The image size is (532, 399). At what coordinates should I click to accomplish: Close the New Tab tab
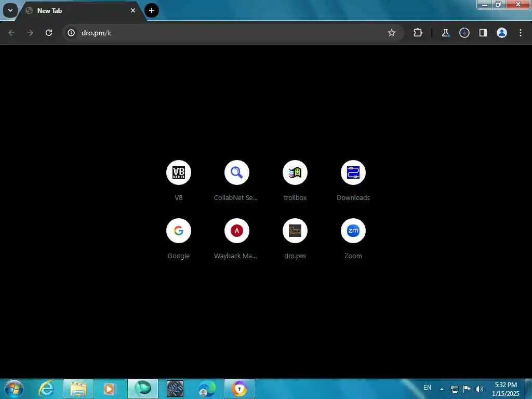(x=133, y=10)
